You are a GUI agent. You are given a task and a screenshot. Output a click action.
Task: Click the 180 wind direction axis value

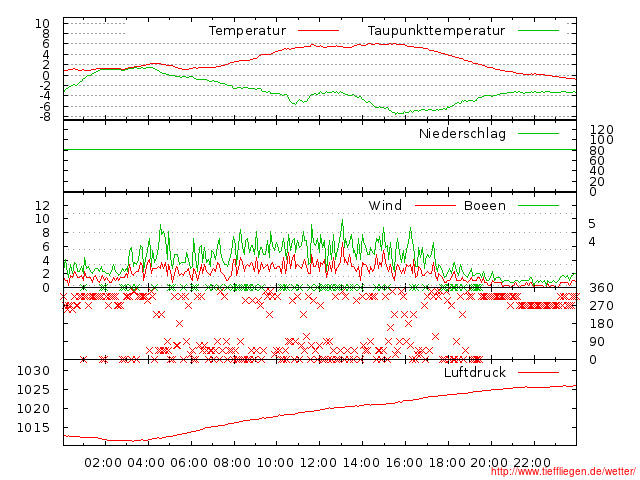pyautogui.click(x=601, y=324)
